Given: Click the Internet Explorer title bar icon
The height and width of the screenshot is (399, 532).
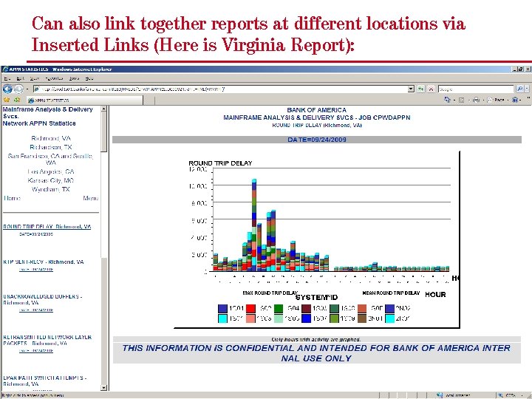Looking at the screenshot, I should (5, 69).
